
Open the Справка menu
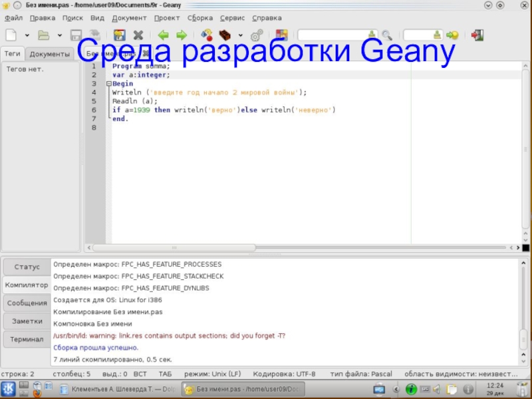point(267,18)
